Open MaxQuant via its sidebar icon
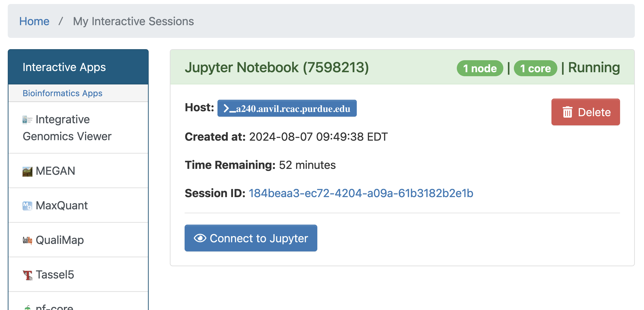 (27, 205)
